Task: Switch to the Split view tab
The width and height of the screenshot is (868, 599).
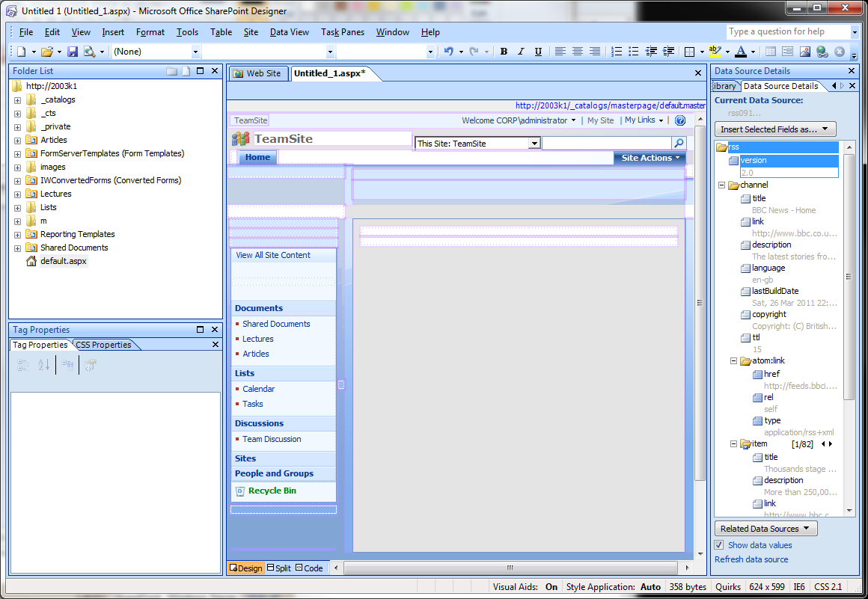Action: click(x=278, y=568)
